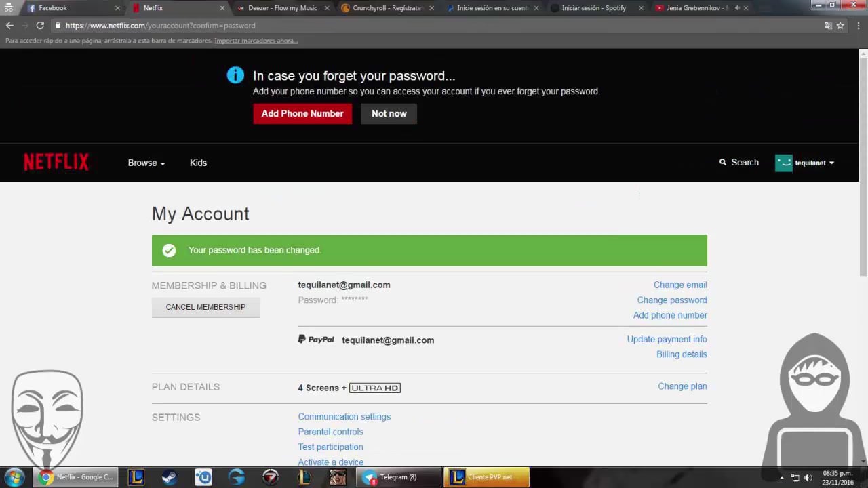Open Test participation
This screenshot has width=868, height=488.
pos(331,447)
